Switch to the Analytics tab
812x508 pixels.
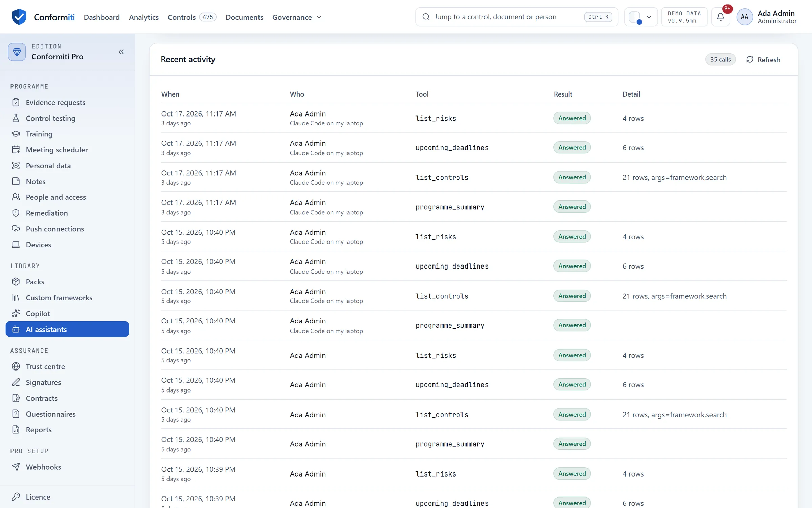[x=143, y=17]
